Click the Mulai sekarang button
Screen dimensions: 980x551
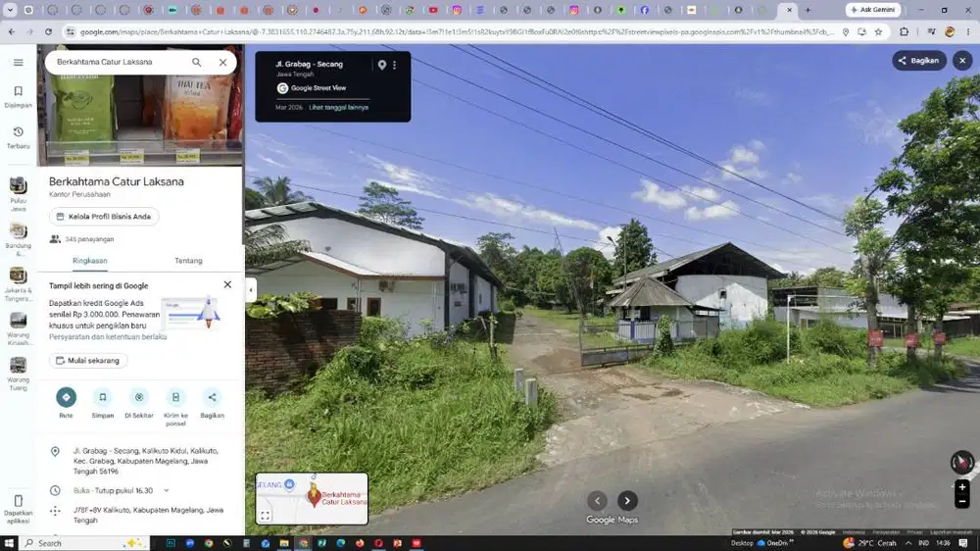point(88,360)
